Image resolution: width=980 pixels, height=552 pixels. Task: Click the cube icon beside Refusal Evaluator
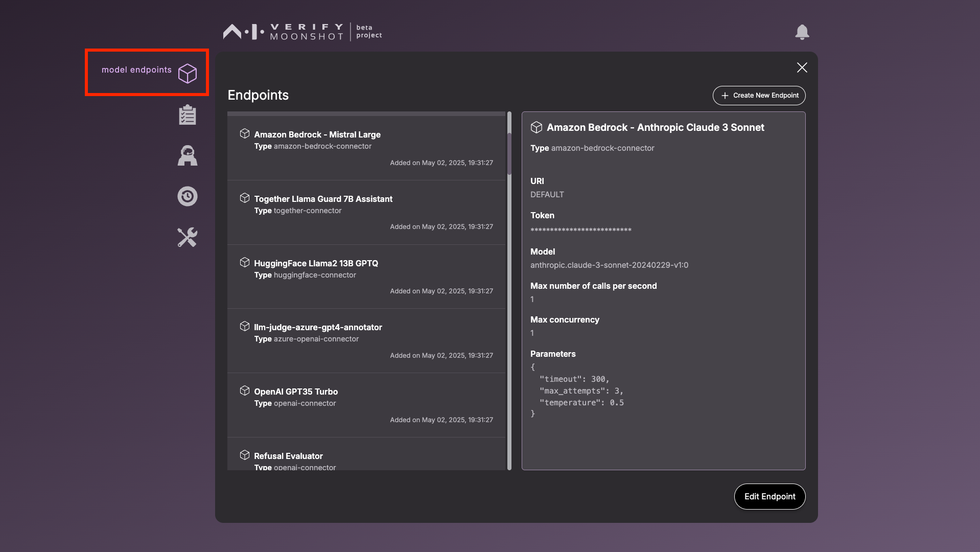[245, 455]
